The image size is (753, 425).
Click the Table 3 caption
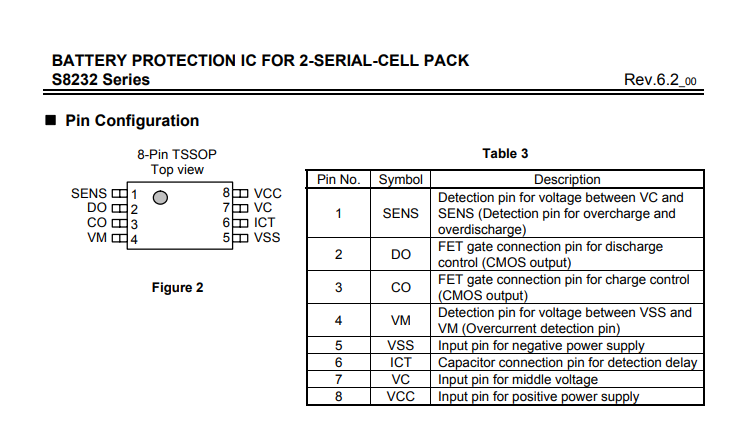pyautogui.click(x=505, y=154)
